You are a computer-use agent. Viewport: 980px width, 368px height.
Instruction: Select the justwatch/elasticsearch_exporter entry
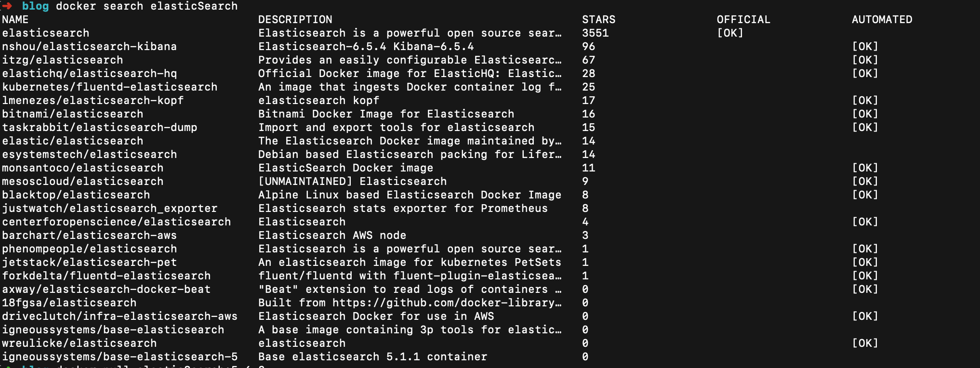109,209
